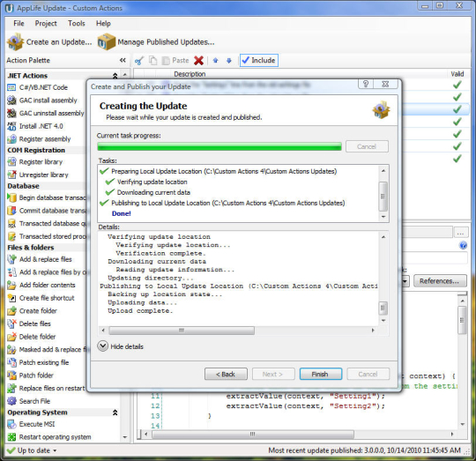Select Install .NET 4.0 action
Screen dimensions: 476x461
(35, 126)
